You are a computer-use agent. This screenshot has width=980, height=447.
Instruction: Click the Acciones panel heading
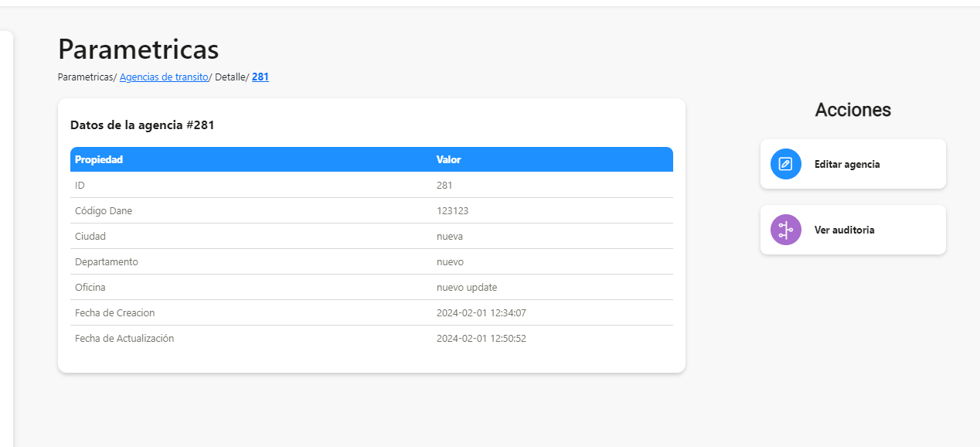pos(853,110)
